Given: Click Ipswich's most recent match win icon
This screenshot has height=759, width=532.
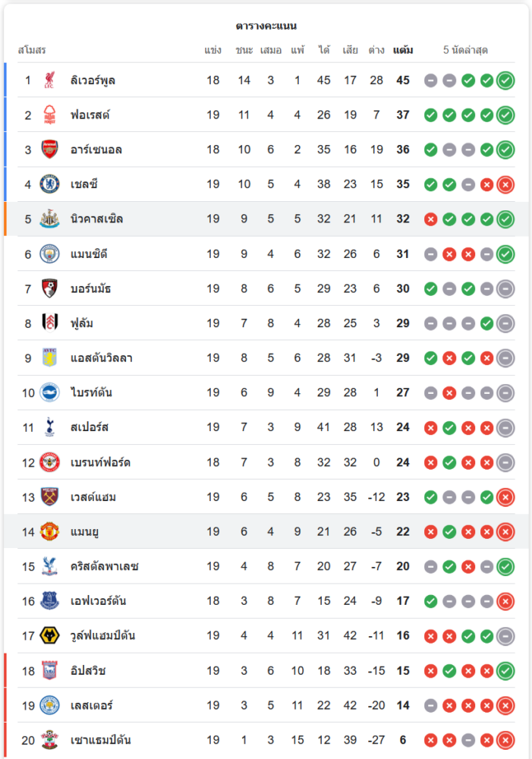Looking at the screenshot, I should (505, 670).
